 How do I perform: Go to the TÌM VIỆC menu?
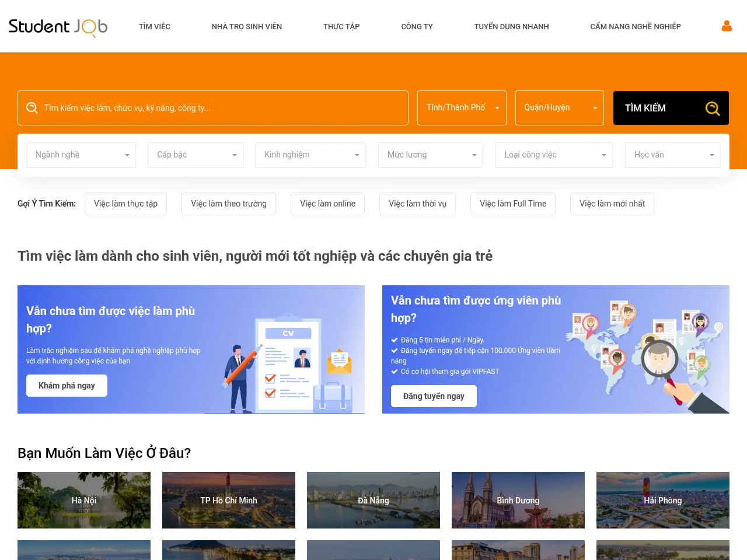155,27
